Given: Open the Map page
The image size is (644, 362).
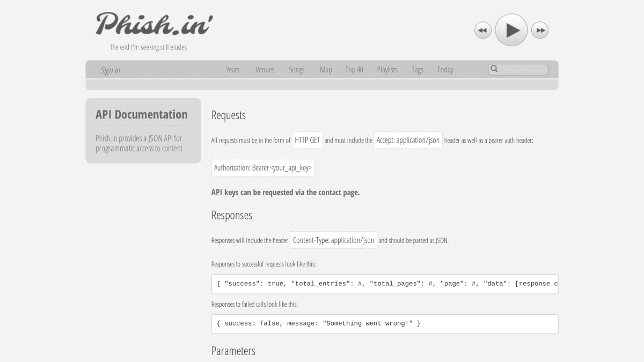Looking at the screenshot, I should [326, 70].
